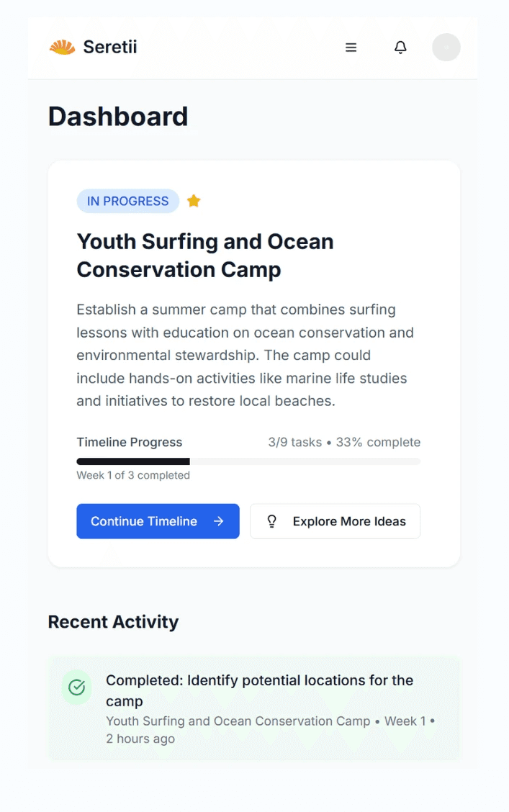Click the Continue Timeline button
Viewport: 509px width, 812px height.
(158, 521)
